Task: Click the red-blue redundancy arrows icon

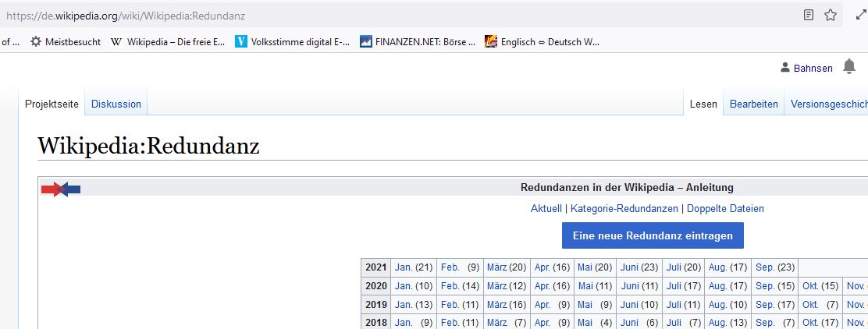Action: 61,189
